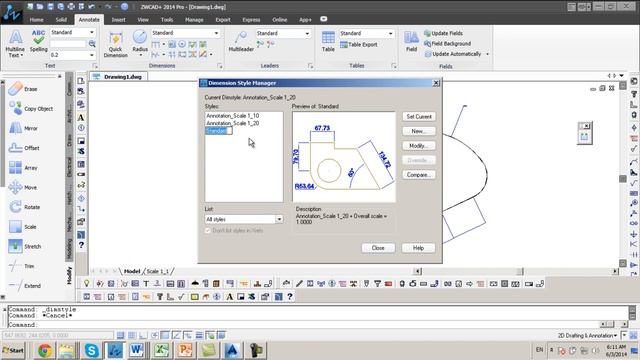Open the Solid ribbon tab

click(x=61, y=20)
